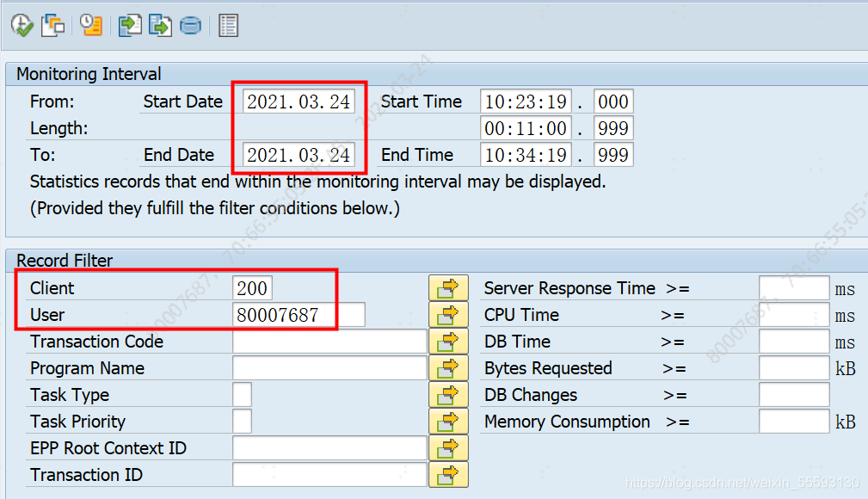Click the DB Changes threshold field
Image resolution: width=868 pixels, height=499 pixels.
pyautogui.click(x=794, y=395)
